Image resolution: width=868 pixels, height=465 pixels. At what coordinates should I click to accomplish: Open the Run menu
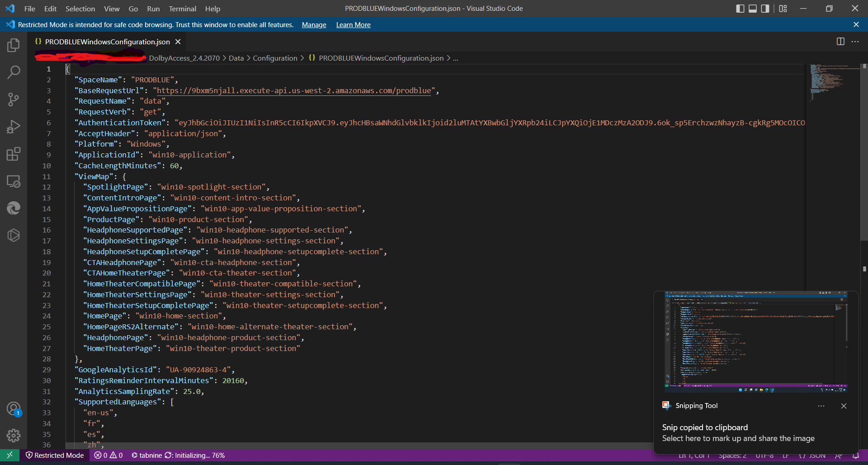pyautogui.click(x=153, y=9)
